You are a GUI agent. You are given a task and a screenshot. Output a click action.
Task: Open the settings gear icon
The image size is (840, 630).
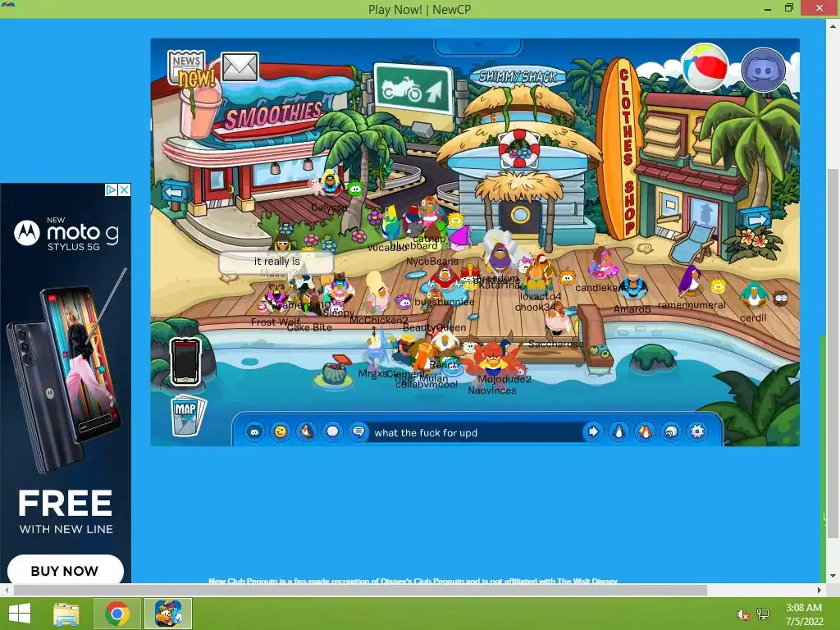[697, 431]
